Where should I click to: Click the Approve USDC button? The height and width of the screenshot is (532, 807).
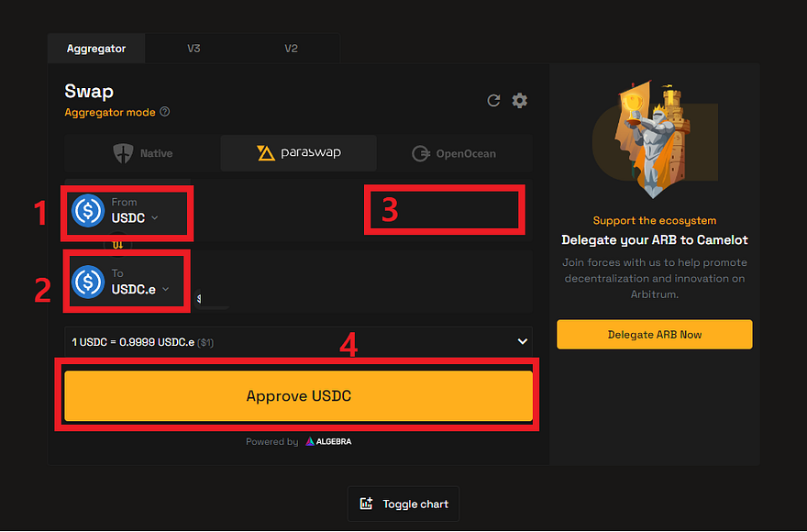pos(299,395)
